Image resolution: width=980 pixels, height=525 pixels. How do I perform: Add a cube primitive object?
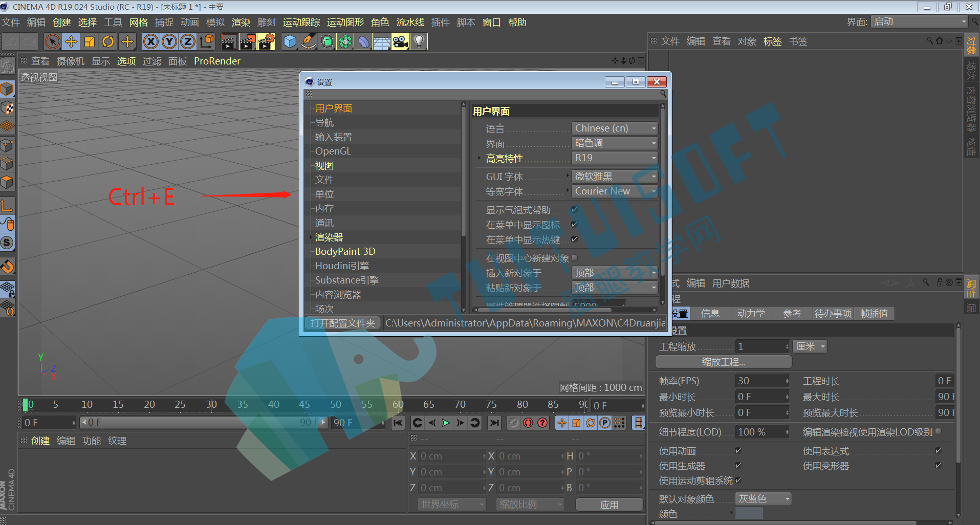290,41
